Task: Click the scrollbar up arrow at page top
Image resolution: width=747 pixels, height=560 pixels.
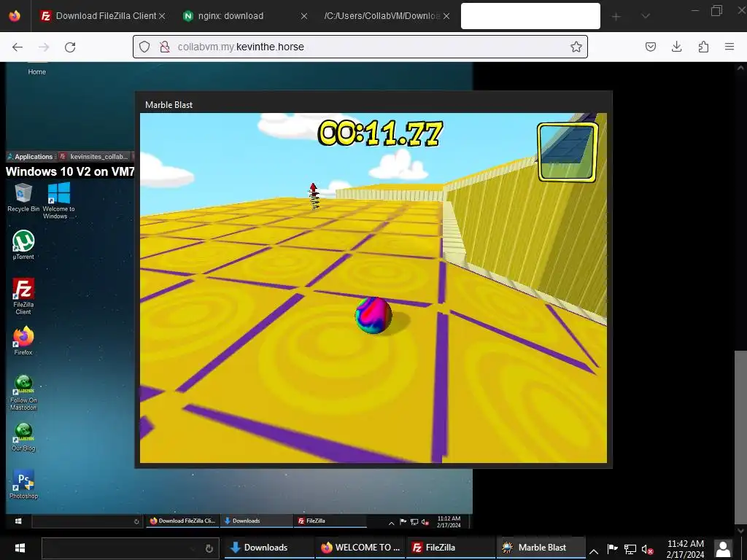Action: click(740, 68)
